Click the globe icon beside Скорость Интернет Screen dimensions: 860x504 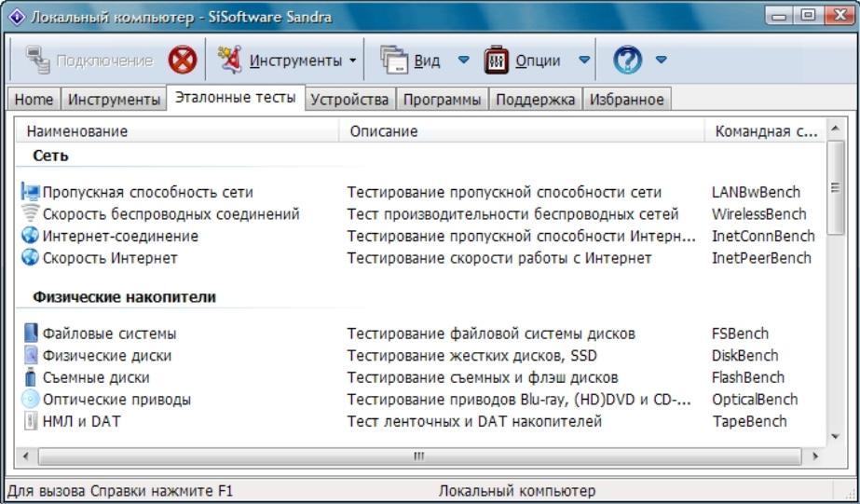(30, 257)
